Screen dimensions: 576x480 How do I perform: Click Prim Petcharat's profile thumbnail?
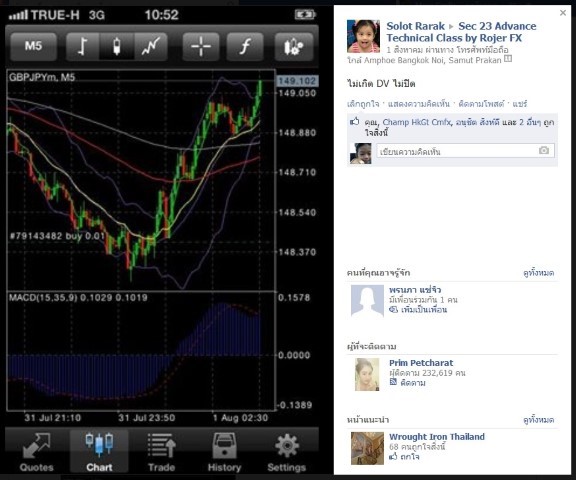[367, 375]
